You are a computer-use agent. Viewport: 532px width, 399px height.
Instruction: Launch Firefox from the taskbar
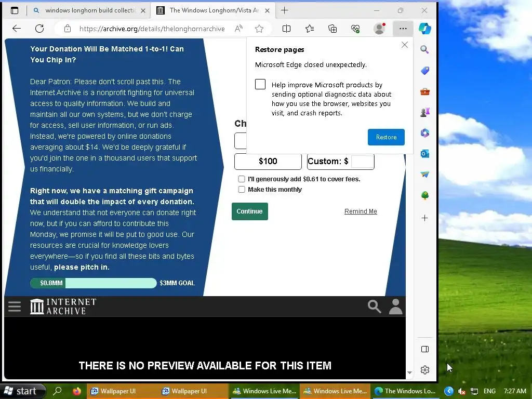77,391
